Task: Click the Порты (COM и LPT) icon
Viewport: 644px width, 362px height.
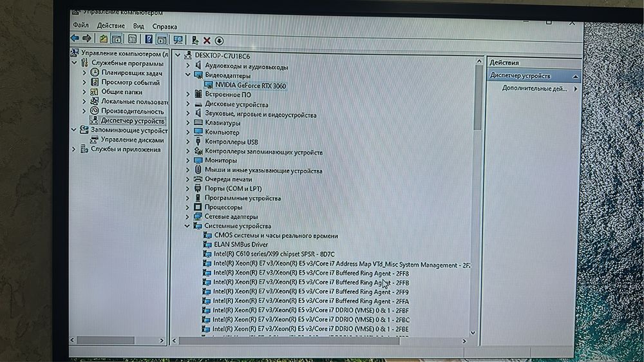Action: coord(198,188)
